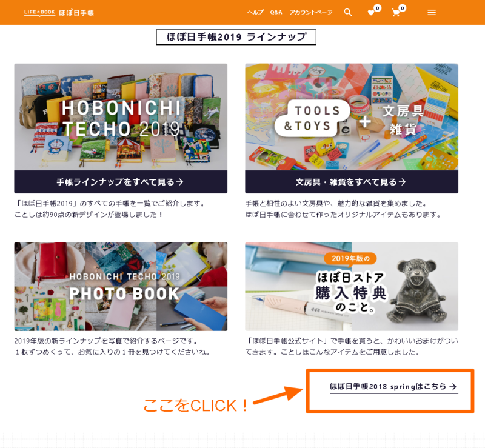Open the shopping cart icon
This screenshot has width=485, height=448.
[396, 13]
